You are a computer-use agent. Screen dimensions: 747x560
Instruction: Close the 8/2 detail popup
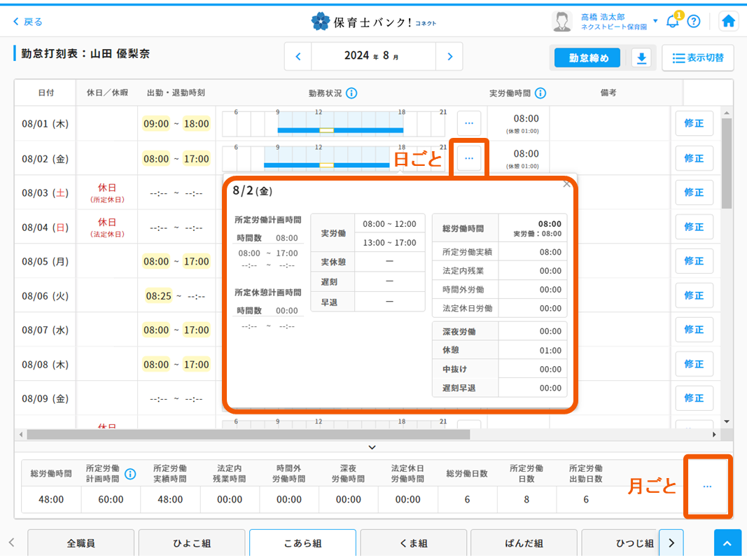[x=567, y=183]
